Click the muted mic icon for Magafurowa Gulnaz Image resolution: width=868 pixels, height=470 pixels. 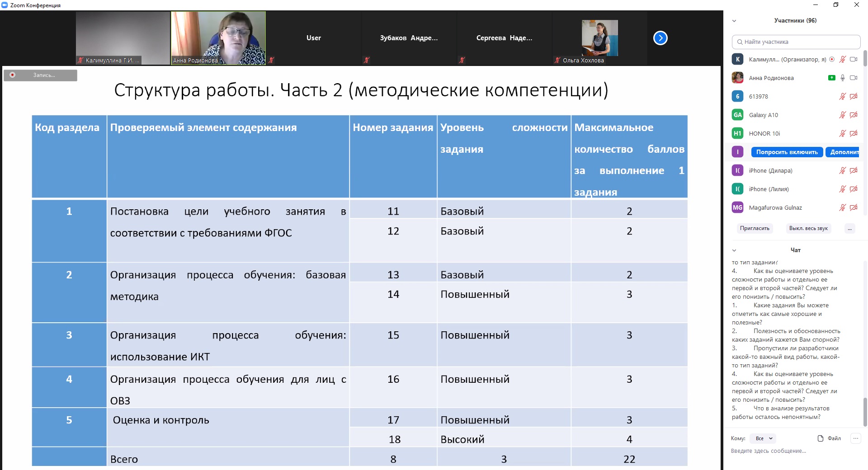pos(842,207)
